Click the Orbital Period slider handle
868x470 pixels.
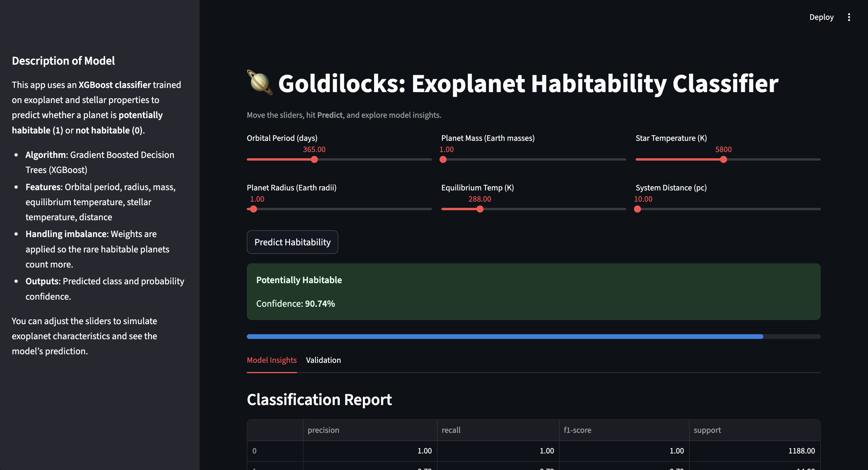coord(314,159)
